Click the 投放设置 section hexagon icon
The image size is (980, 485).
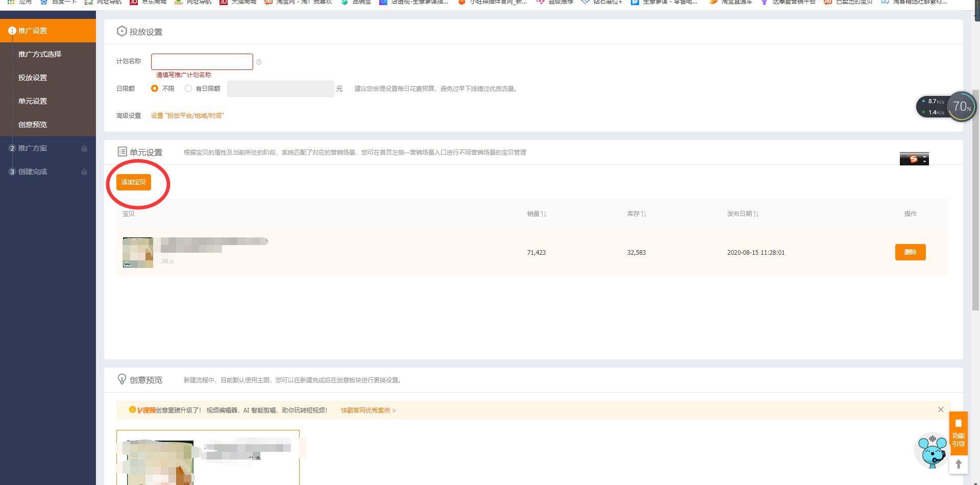point(121,31)
